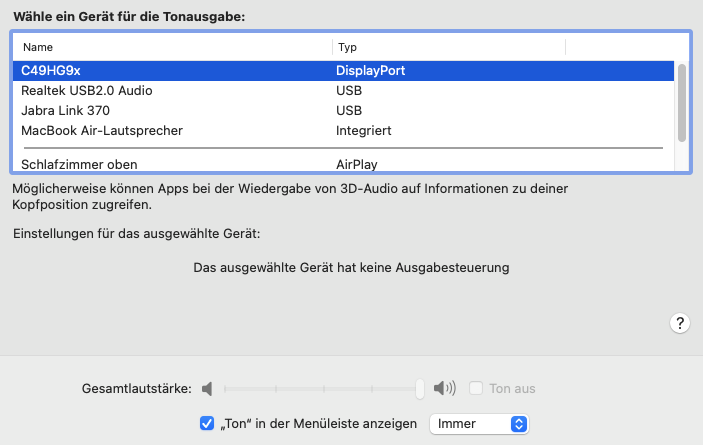This screenshot has width=703, height=445.
Task: Click the DisplayPort type cell
Action: coord(370,71)
